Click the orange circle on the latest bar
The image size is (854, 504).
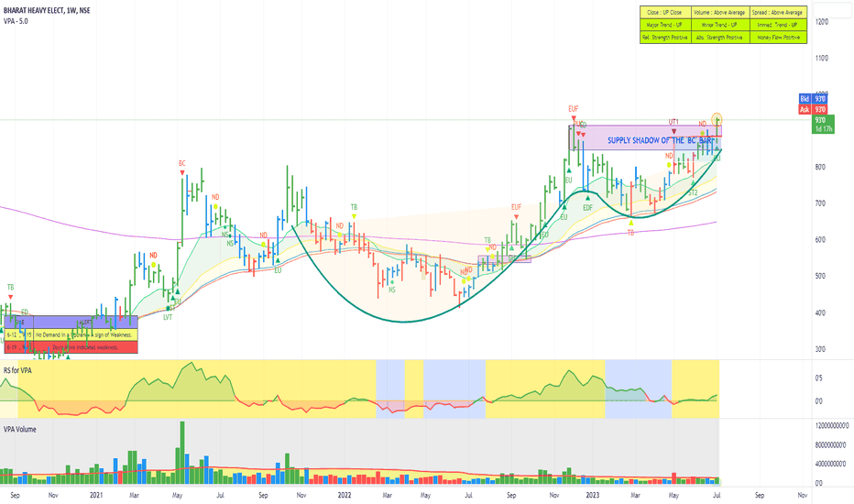click(717, 119)
